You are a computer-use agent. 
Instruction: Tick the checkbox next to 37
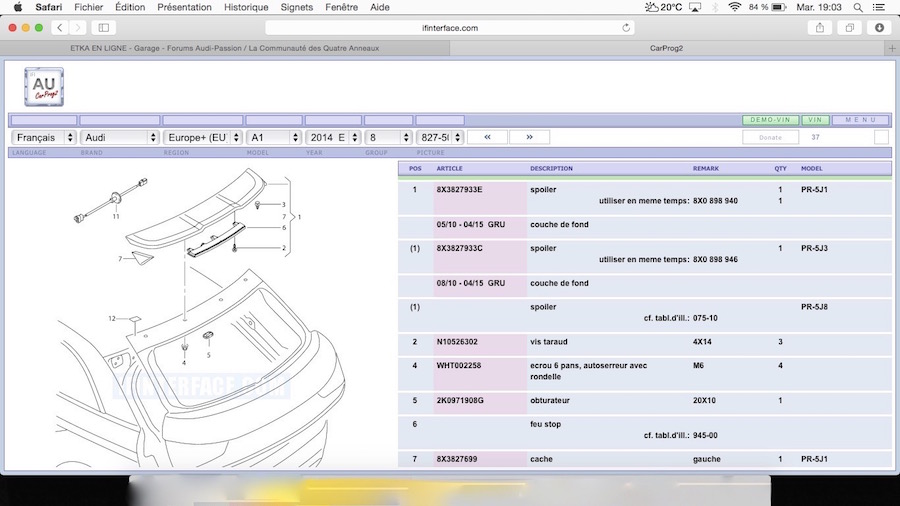tap(881, 137)
